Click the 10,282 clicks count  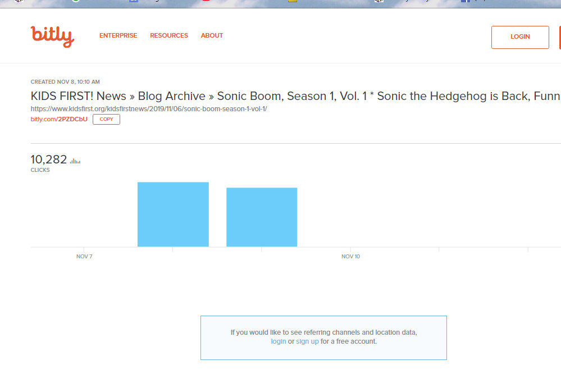49,159
